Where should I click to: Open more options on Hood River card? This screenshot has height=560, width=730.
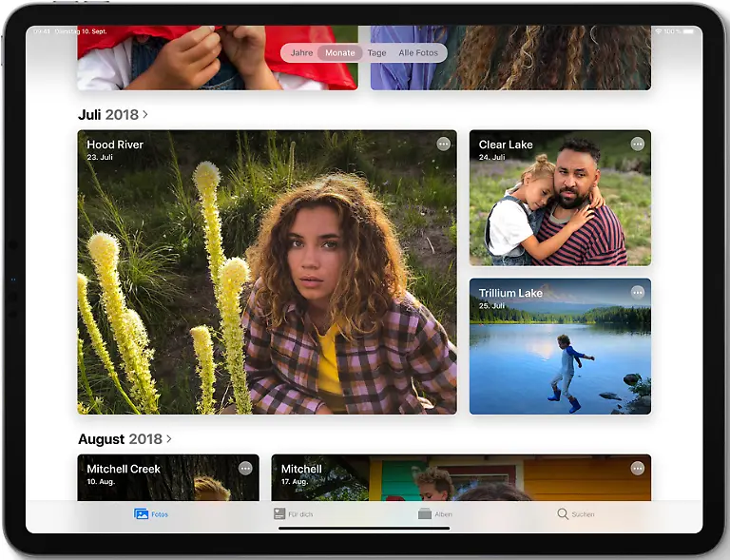click(443, 144)
